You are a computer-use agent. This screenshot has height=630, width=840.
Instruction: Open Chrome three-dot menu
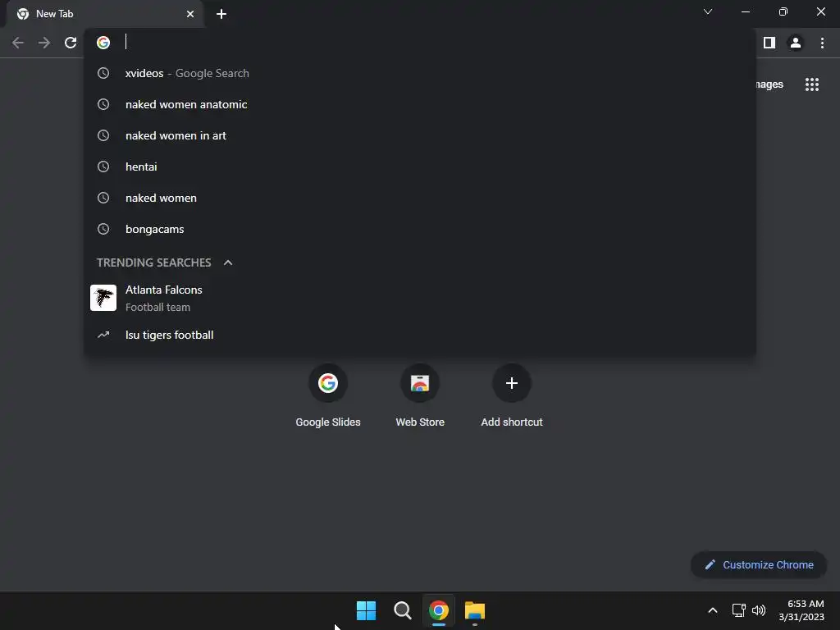coord(822,43)
